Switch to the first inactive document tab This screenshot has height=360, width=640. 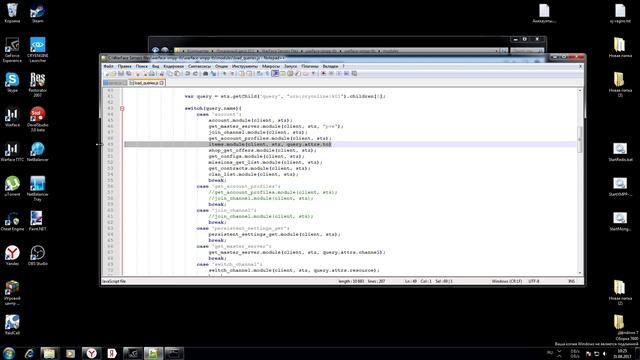pos(114,83)
